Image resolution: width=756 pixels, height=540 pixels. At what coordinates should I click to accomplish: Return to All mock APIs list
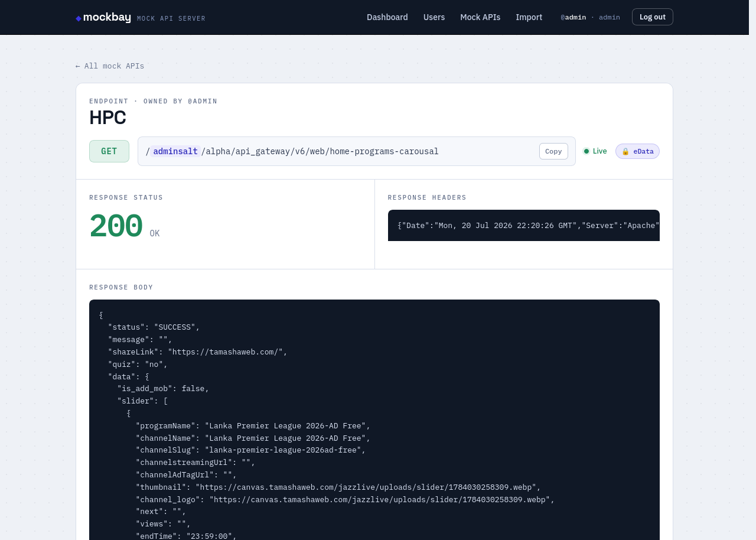[x=110, y=66]
